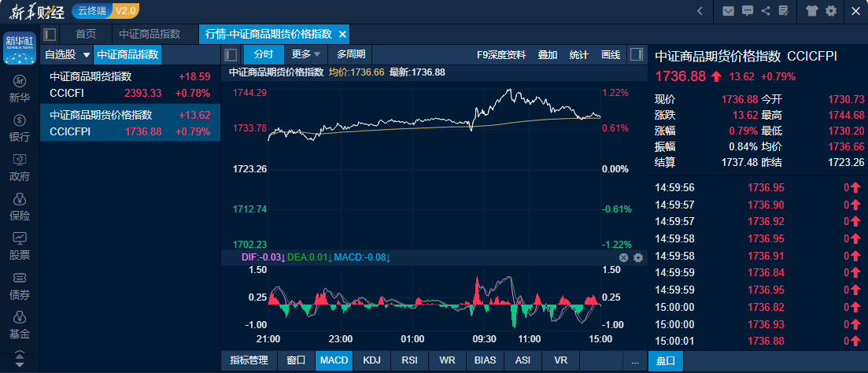Expand the 自选股 dropdown arrow
This screenshot has width=868, height=373.
coord(87,55)
